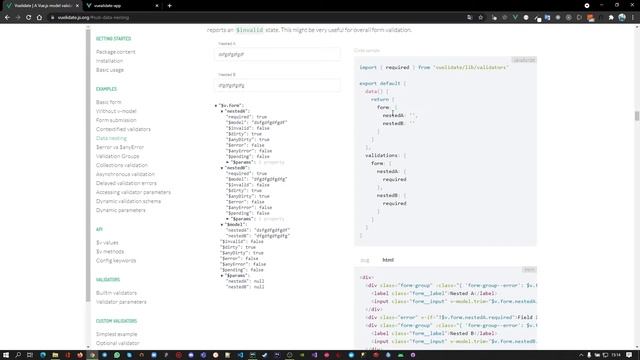Open the Vue devtools extension icon
Screen dimensions: 640x360
click(515, 18)
